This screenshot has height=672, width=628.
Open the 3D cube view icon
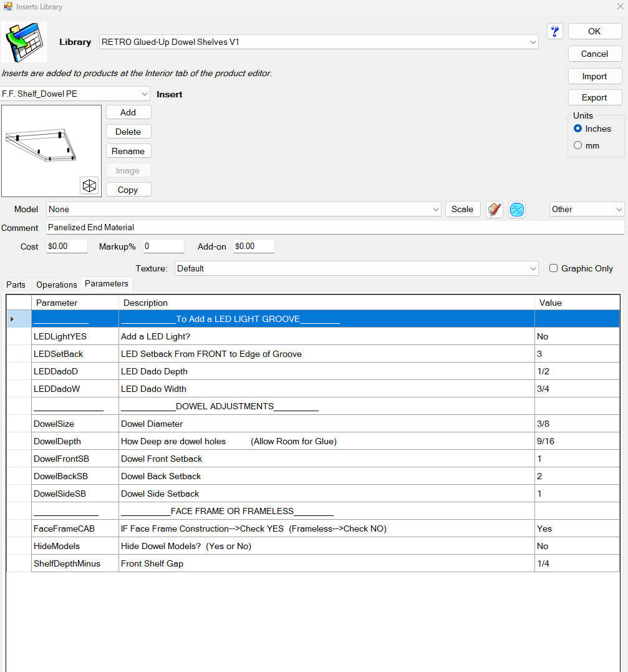click(x=89, y=185)
